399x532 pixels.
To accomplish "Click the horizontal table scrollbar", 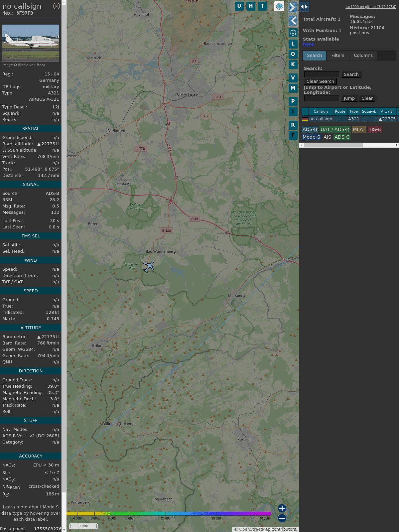I will (333, 145).
